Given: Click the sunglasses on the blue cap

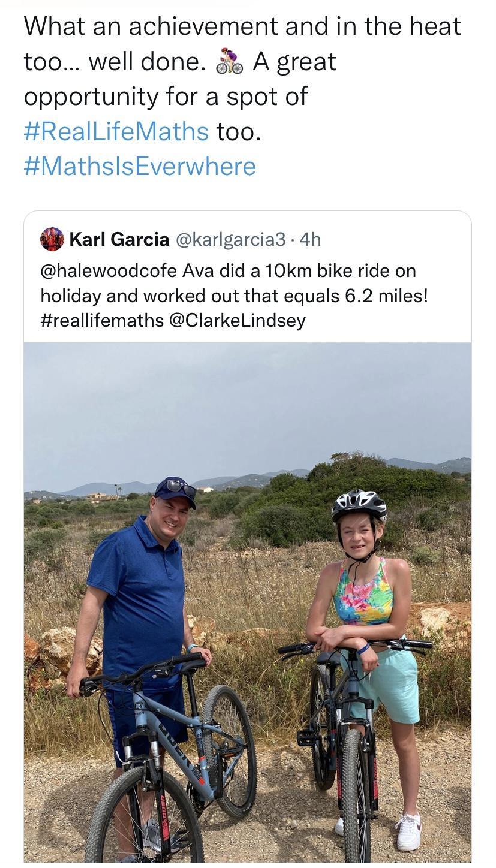Looking at the screenshot, I should (181, 487).
